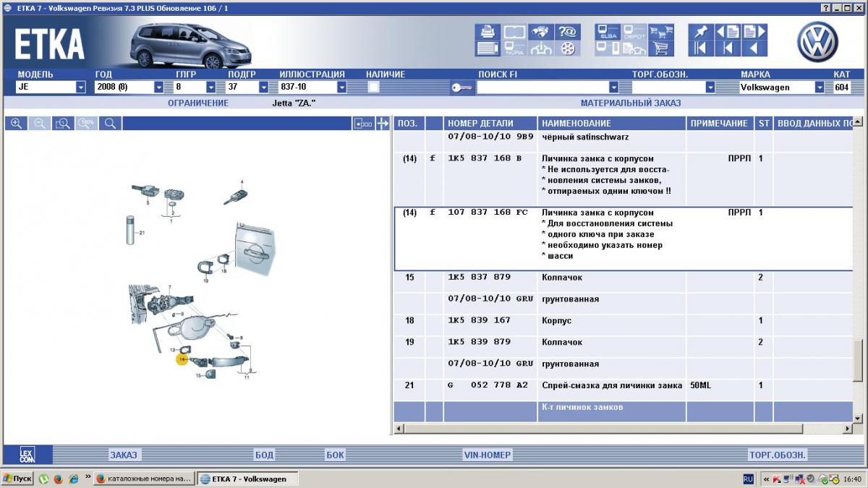This screenshot has height=488, width=868.
Task: Click the БОД button
Action: tap(264, 455)
